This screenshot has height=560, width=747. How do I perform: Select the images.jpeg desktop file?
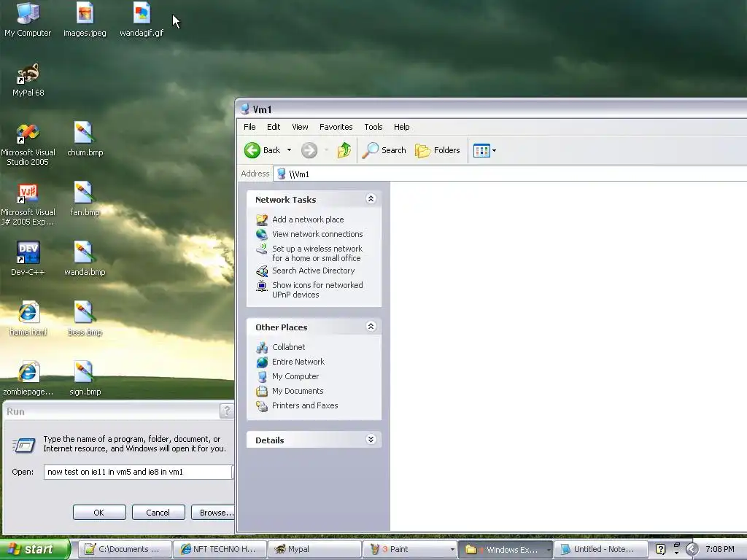coord(85,19)
